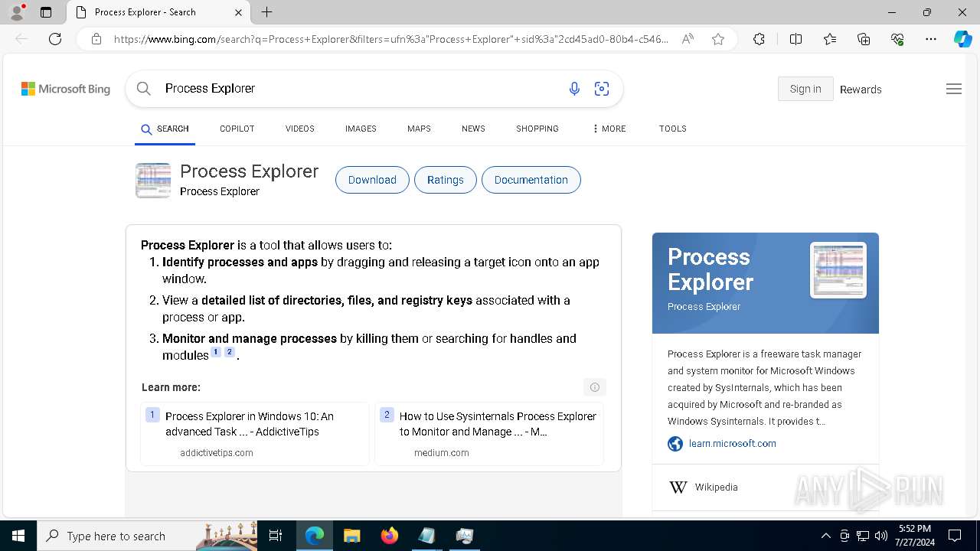Open the volume tray icon

880,536
